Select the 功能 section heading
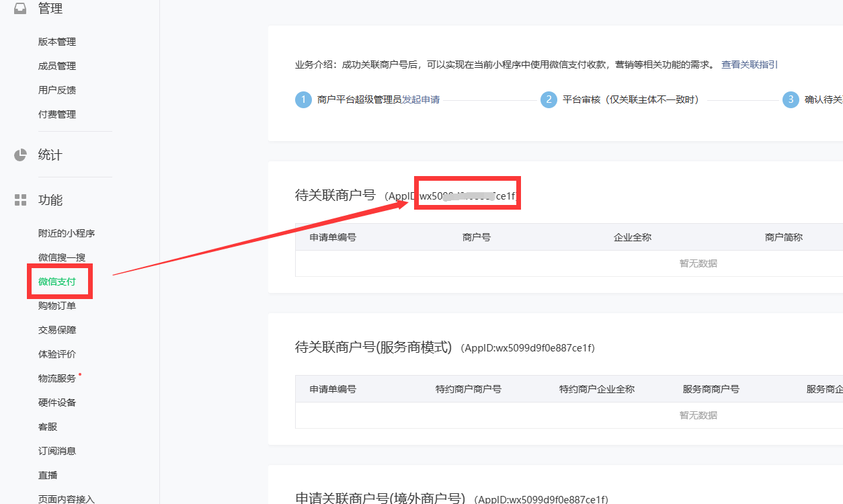843x504 pixels. (50, 200)
